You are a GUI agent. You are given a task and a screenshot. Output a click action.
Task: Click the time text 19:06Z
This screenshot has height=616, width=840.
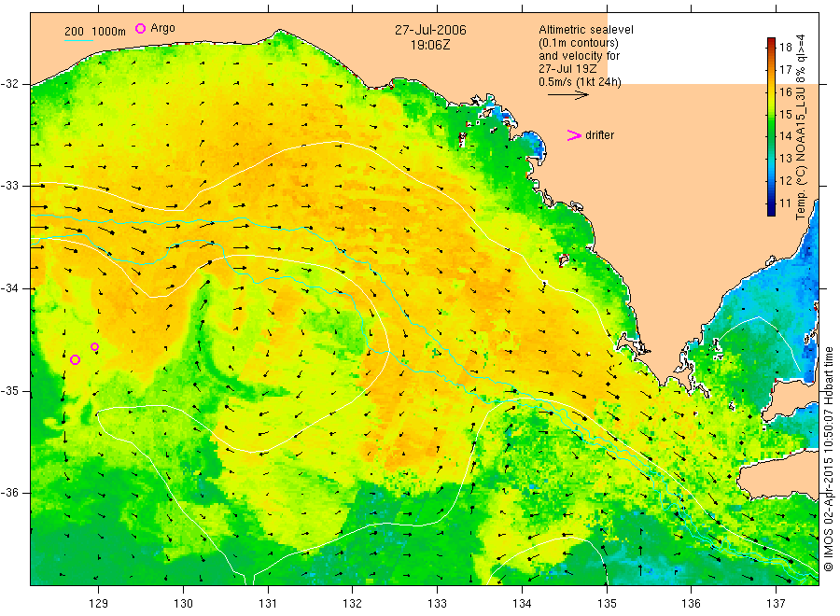coord(430,46)
